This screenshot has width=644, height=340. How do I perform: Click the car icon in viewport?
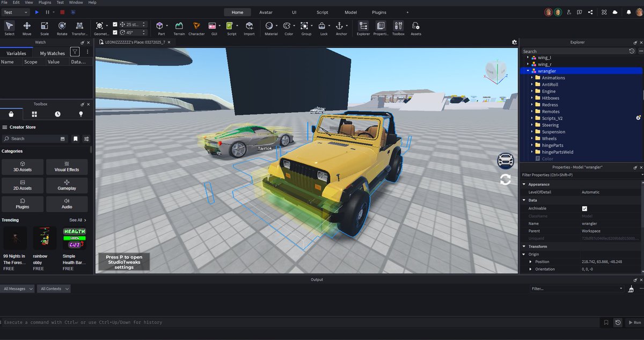[505, 161]
